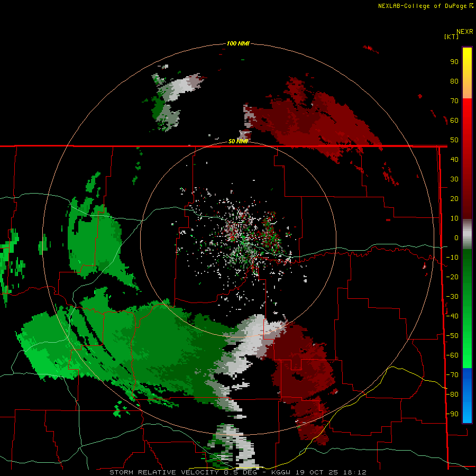Click the -30 value on the velocity scale

coord(452,297)
